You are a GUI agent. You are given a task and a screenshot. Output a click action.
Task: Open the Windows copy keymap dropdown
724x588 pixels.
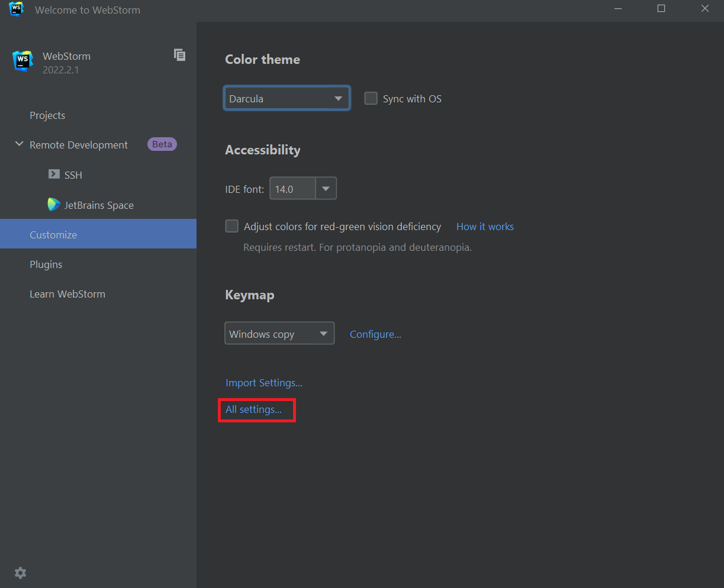(x=279, y=334)
